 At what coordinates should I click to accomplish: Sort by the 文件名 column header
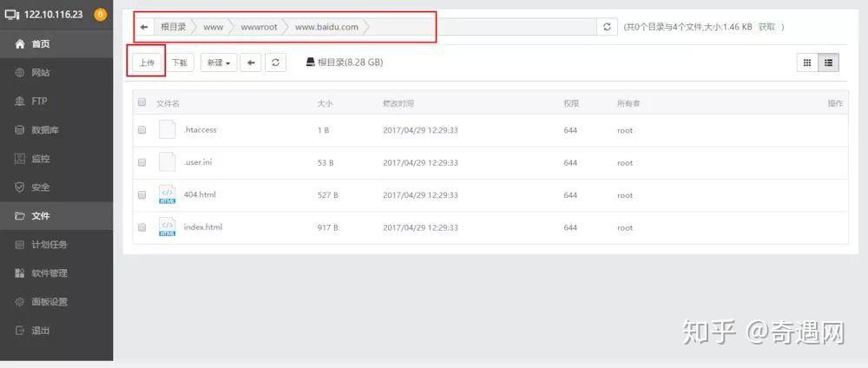tap(168, 103)
